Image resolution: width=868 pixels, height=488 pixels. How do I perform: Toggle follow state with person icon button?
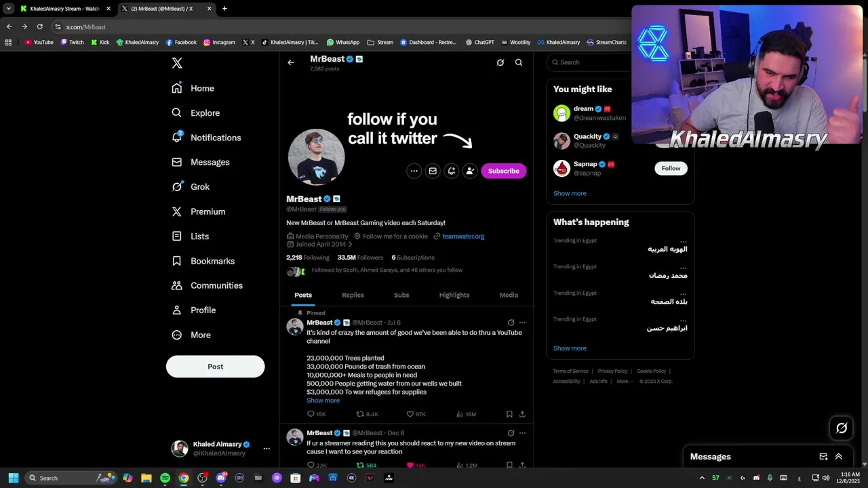pos(469,171)
